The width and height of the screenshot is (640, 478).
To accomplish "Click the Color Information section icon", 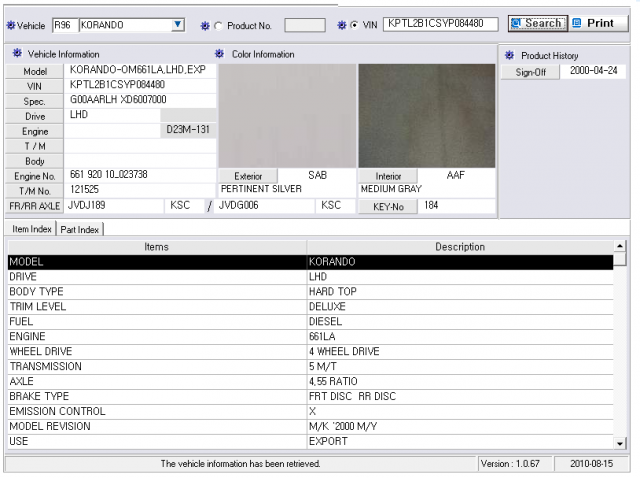I will pyautogui.click(x=220, y=53).
